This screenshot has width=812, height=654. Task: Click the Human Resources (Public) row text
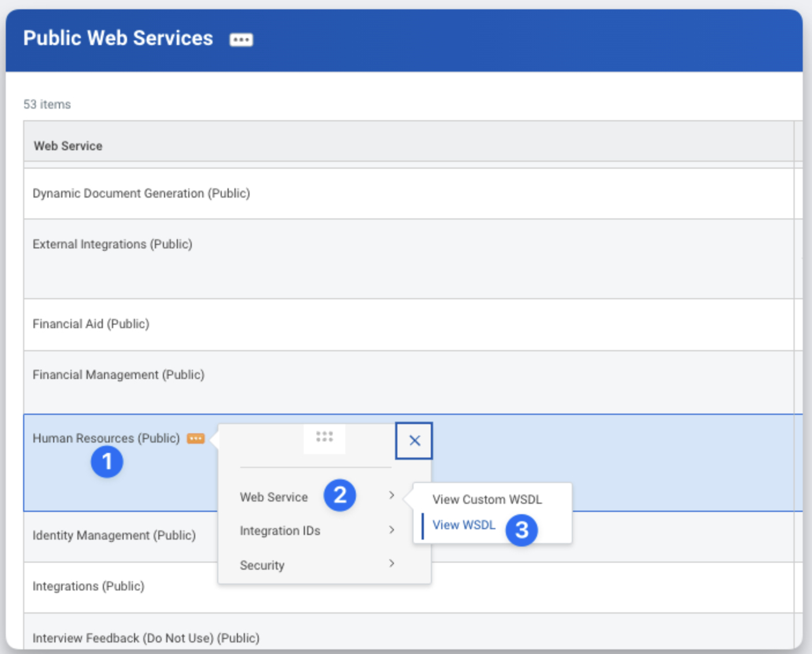coord(106,439)
